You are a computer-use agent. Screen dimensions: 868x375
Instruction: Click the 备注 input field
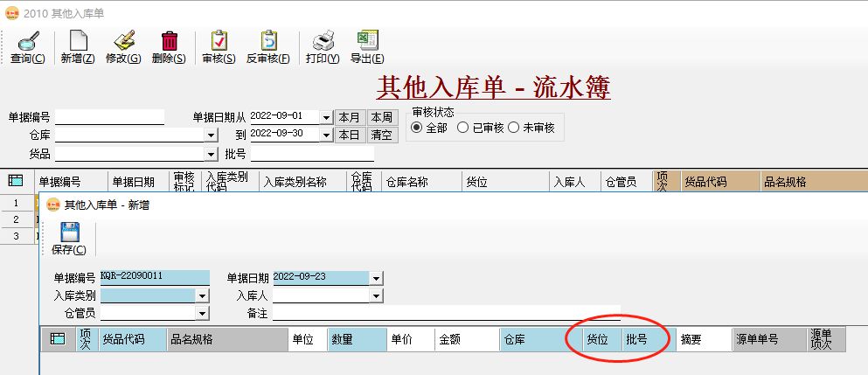pos(446,313)
